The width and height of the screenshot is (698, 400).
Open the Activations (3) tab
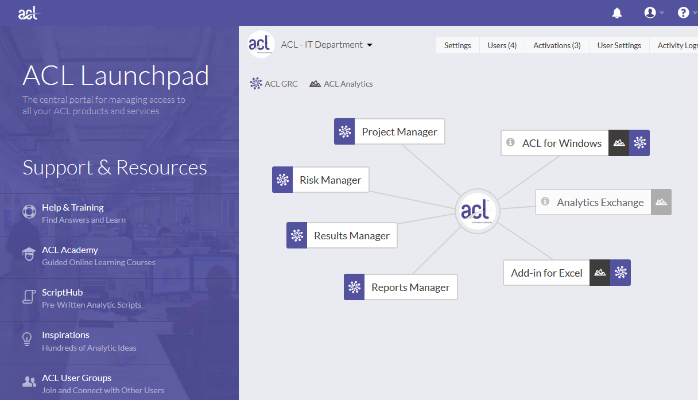557,45
